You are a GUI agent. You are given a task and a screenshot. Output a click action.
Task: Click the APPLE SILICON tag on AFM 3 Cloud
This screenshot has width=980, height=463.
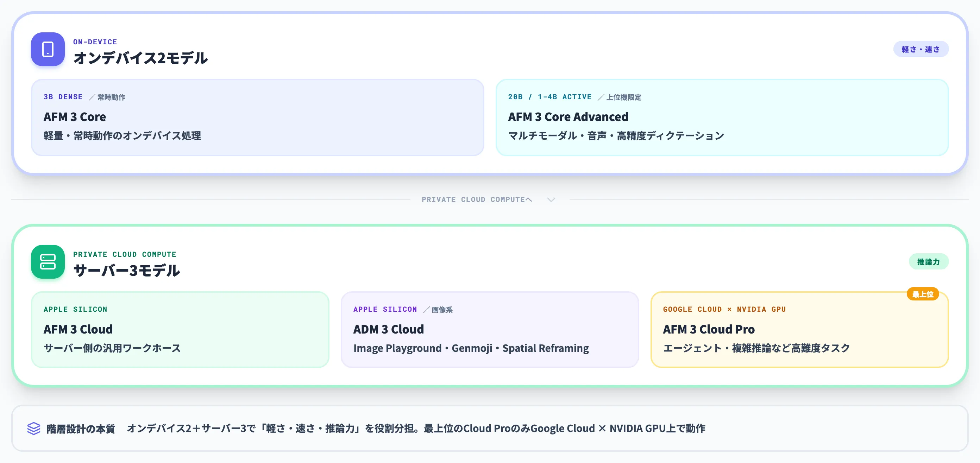(x=75, y=309)
